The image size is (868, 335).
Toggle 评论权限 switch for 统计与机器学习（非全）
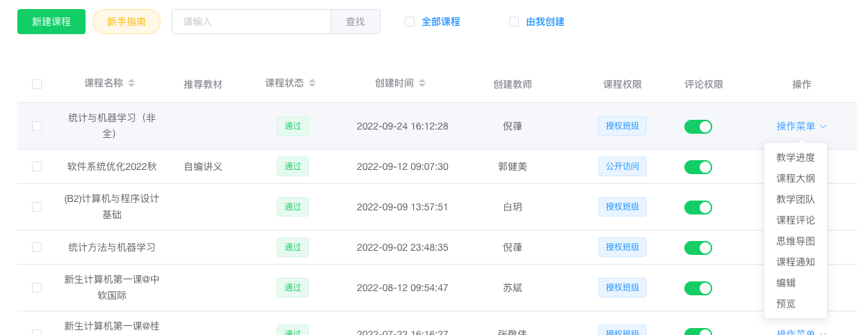(x=698, y=126)
